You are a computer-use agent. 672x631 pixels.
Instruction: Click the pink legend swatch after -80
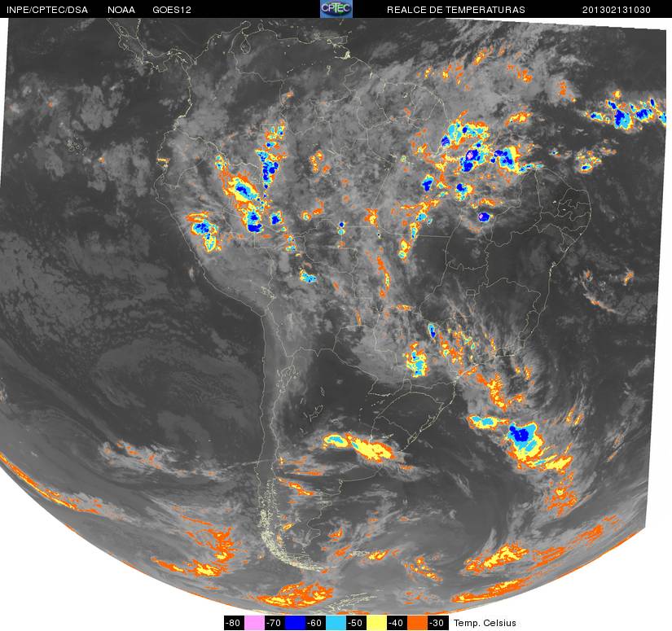click(x=254, y=623)
